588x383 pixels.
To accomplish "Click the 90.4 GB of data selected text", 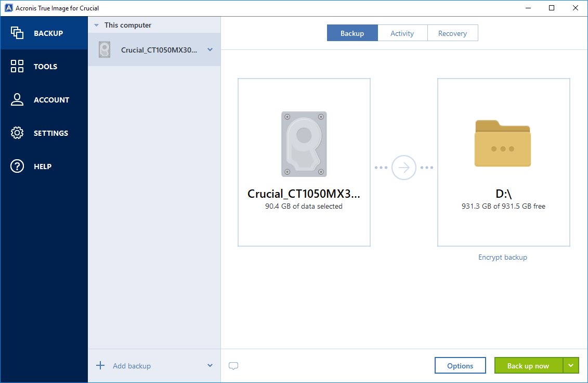I will pos(304,206).
